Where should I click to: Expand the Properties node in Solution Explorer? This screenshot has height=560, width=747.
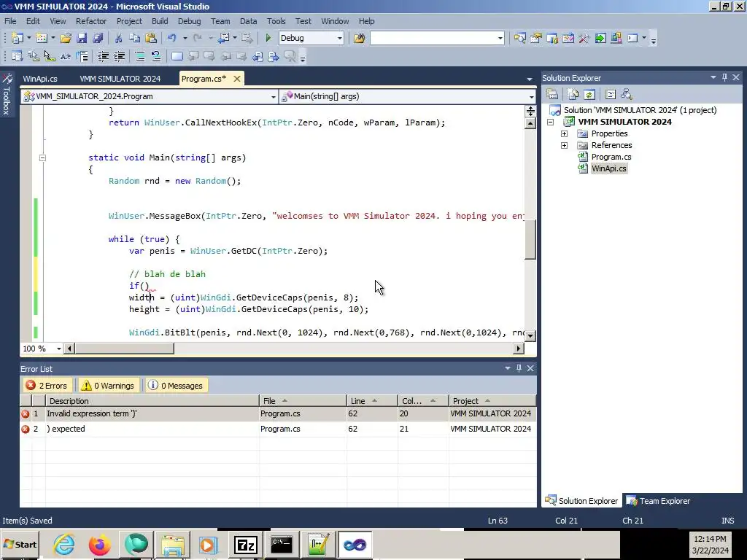click(564, 134)
